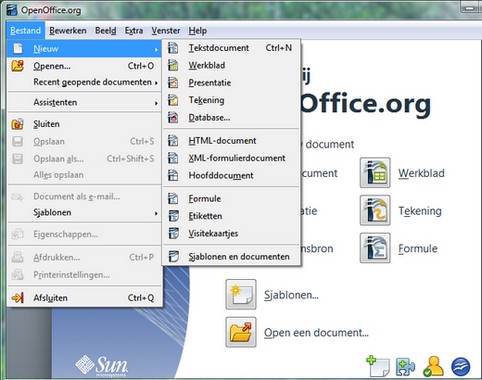Viewport: 482px width, 380px height.
Task: Select Sluiten in the Bestand menu
Action: point(84,124)
